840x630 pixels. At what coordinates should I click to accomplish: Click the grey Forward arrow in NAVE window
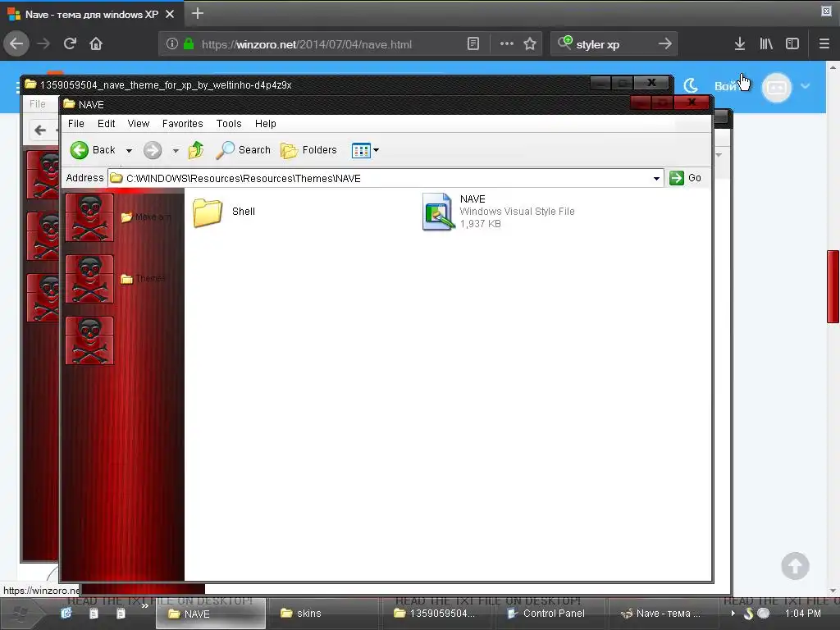tap(152, 150)
